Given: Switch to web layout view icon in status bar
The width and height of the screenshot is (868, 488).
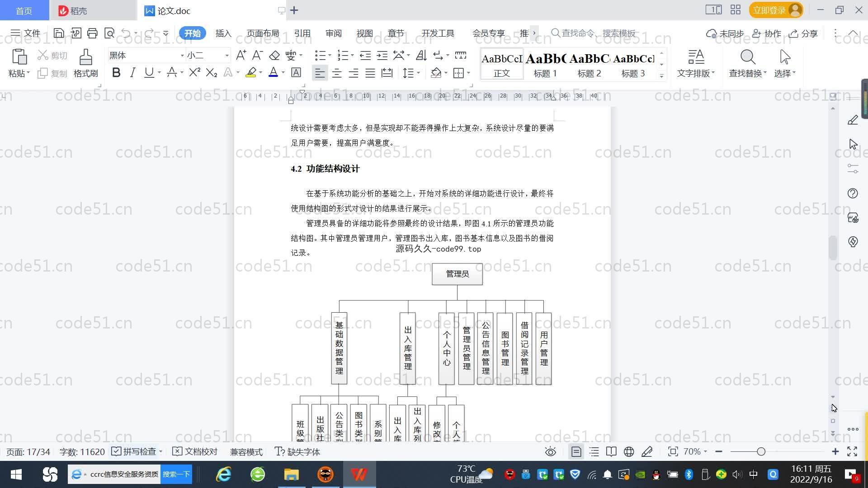Looking at the screenshot, I should (629, 452).
